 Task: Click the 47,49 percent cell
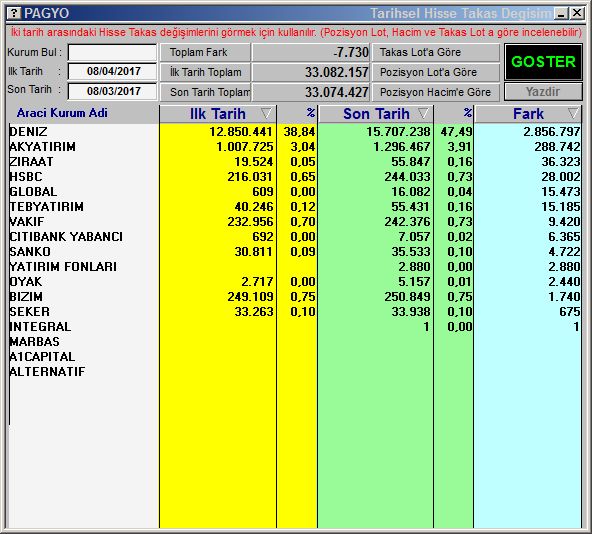click(x=456, y=132)
